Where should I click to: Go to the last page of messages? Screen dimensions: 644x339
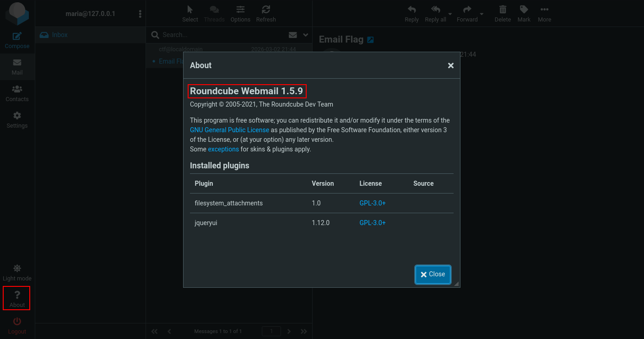click(x=303, y=331)
